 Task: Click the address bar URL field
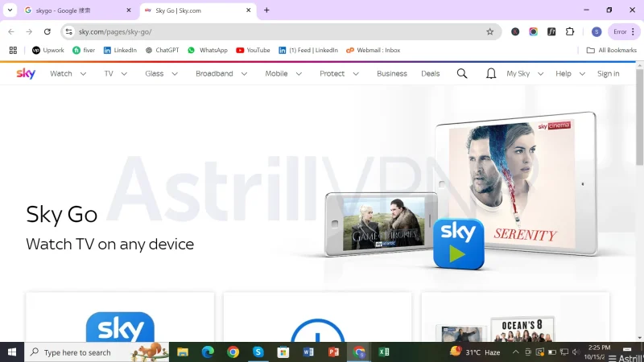click(x=274, y=31)
